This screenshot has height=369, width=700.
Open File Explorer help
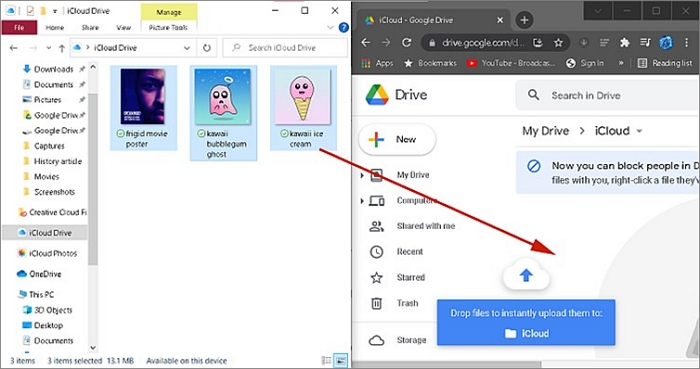pos(343,28)
